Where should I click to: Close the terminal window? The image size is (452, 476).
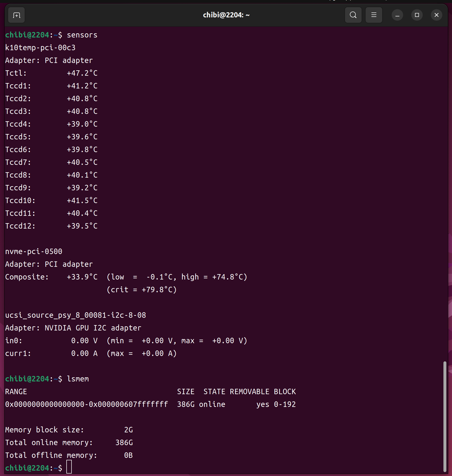pyautogui.click(x=436, y=15)
